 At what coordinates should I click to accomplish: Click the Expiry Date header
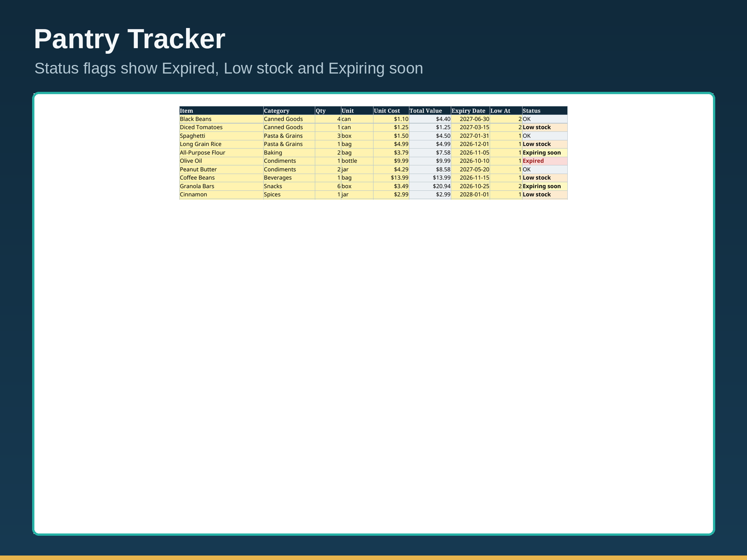[x=470, y=111]
